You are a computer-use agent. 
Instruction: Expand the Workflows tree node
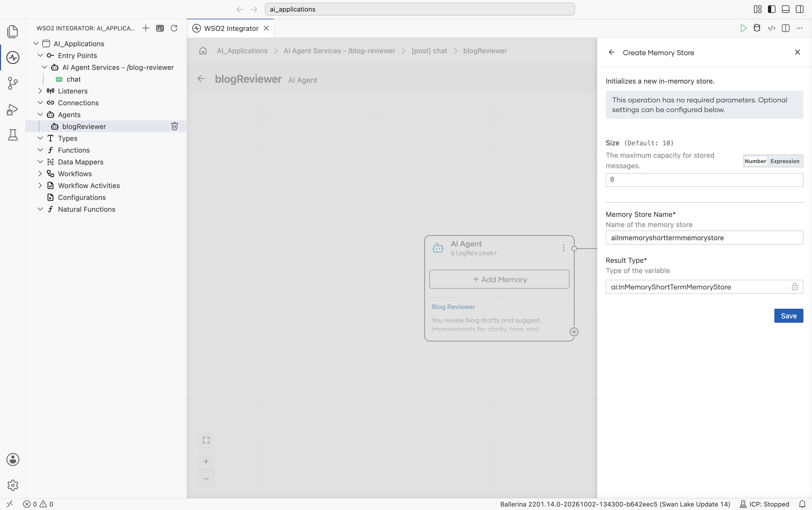[x=40, y=174]
